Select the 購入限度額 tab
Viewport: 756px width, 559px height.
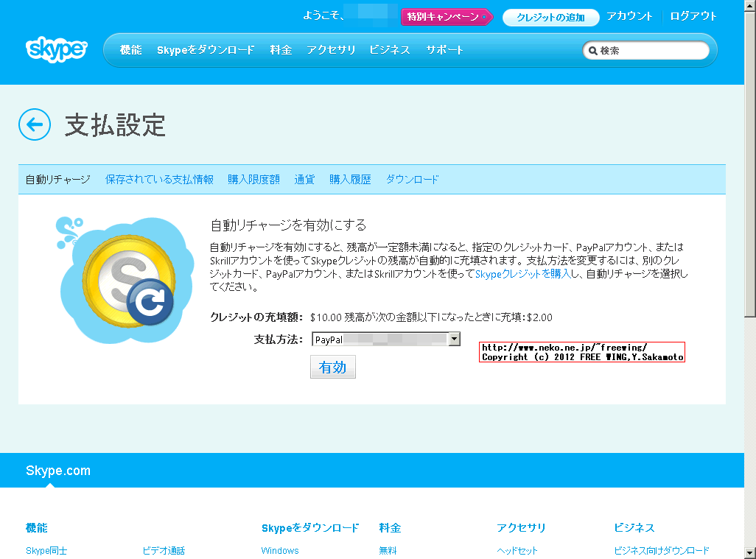click(253, 179)
